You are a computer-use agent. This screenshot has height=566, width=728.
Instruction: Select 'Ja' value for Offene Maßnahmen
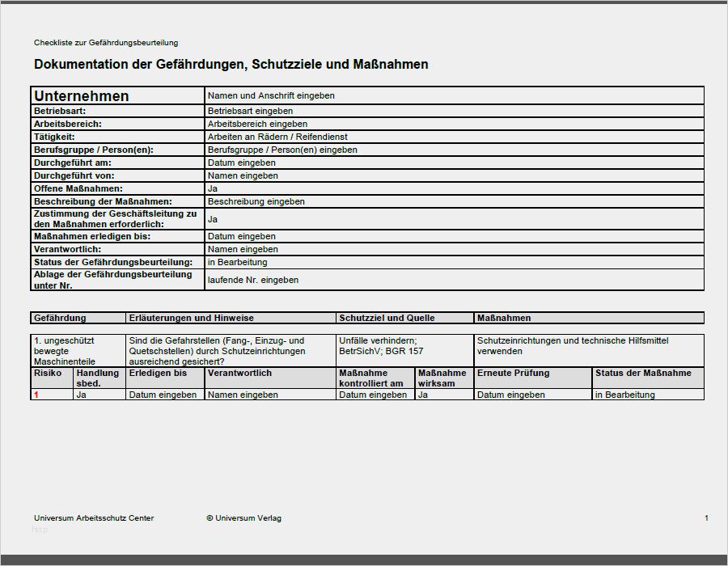454,189
